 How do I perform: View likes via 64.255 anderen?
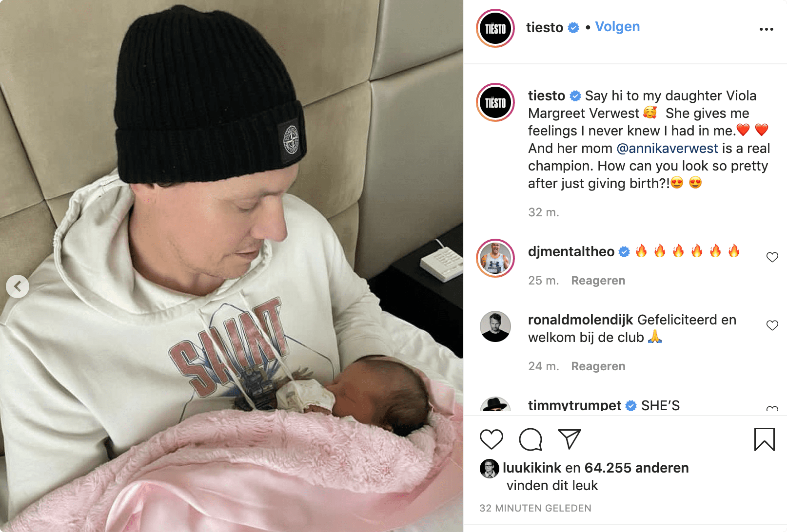[x=636, y=468]
